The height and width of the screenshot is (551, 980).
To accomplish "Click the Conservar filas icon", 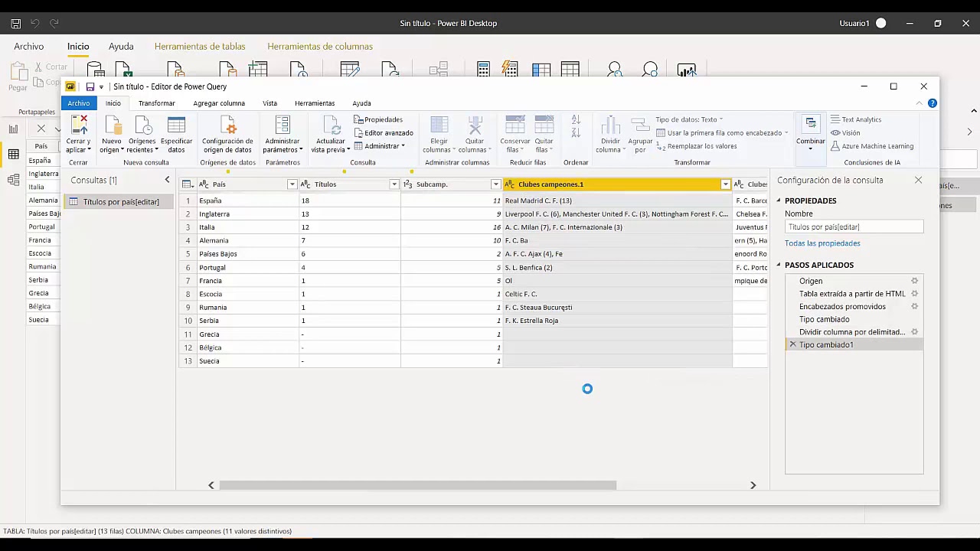I will 515,126.
